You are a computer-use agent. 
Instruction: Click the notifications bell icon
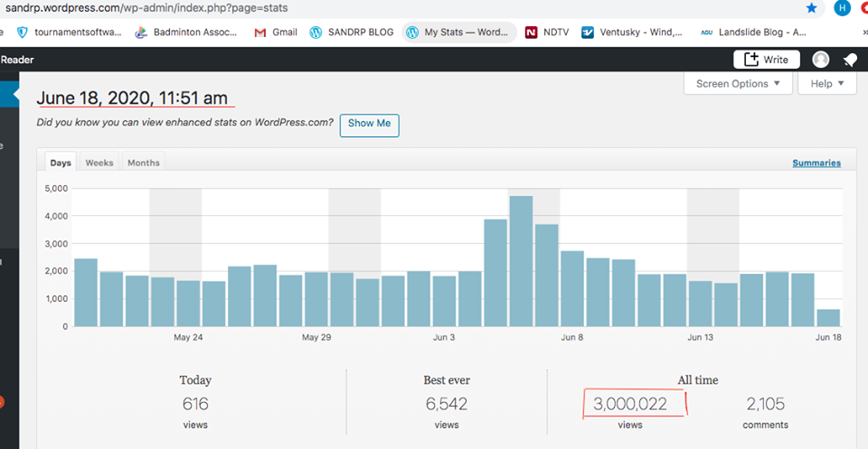pyautogui.click(x=850, y=60)
